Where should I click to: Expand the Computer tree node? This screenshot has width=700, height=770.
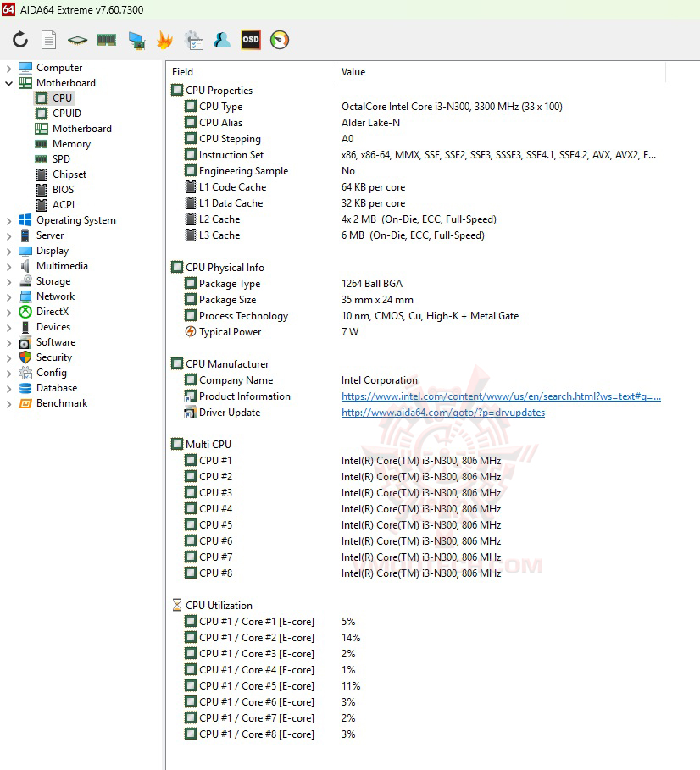(x=8, y=69)
